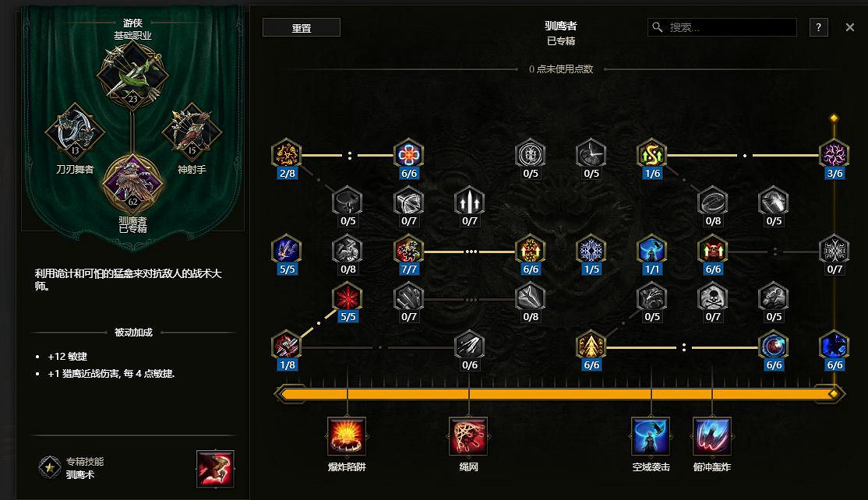Select the snowflake passive node at 1/5
Image resolution: width=868 pixels, height=500 pixels.
591,250
